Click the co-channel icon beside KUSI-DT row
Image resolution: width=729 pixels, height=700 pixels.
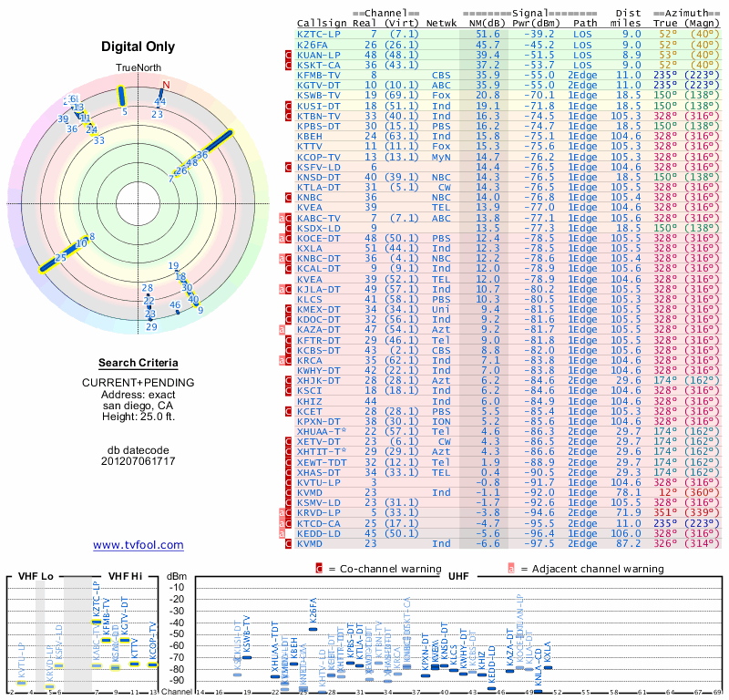point(288,106)
